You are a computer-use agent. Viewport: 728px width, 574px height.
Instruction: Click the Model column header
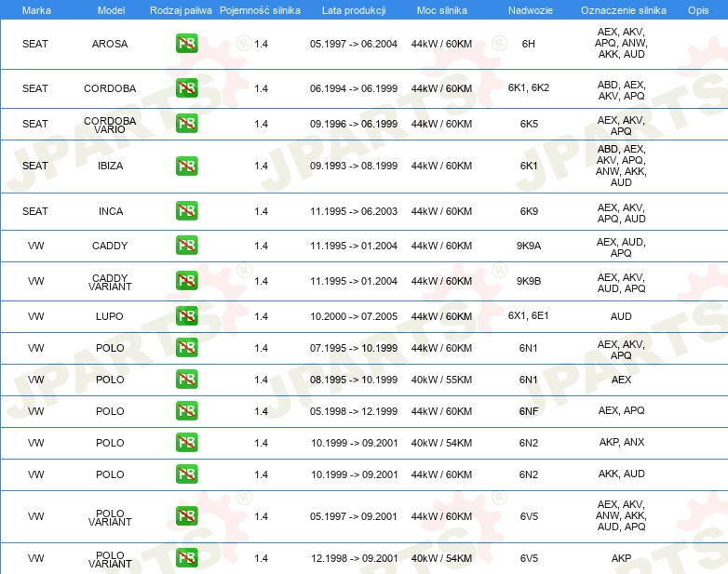[x=111, y=10]
